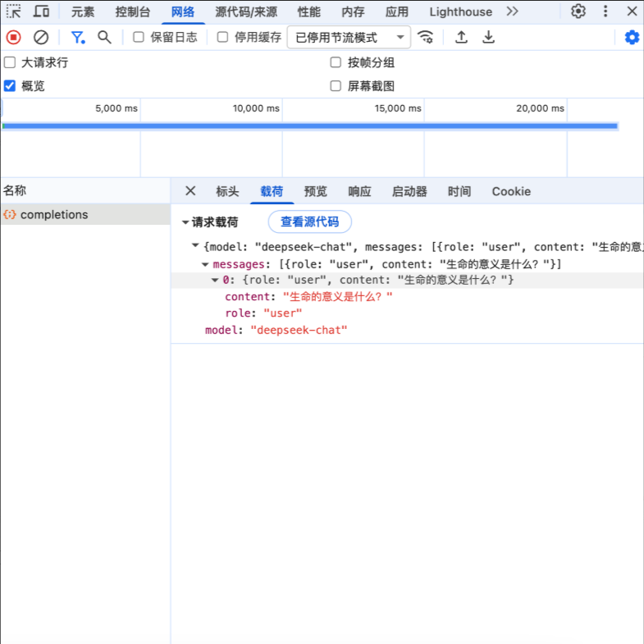
Task: Stop recording network log
Action: pos(14,38)
